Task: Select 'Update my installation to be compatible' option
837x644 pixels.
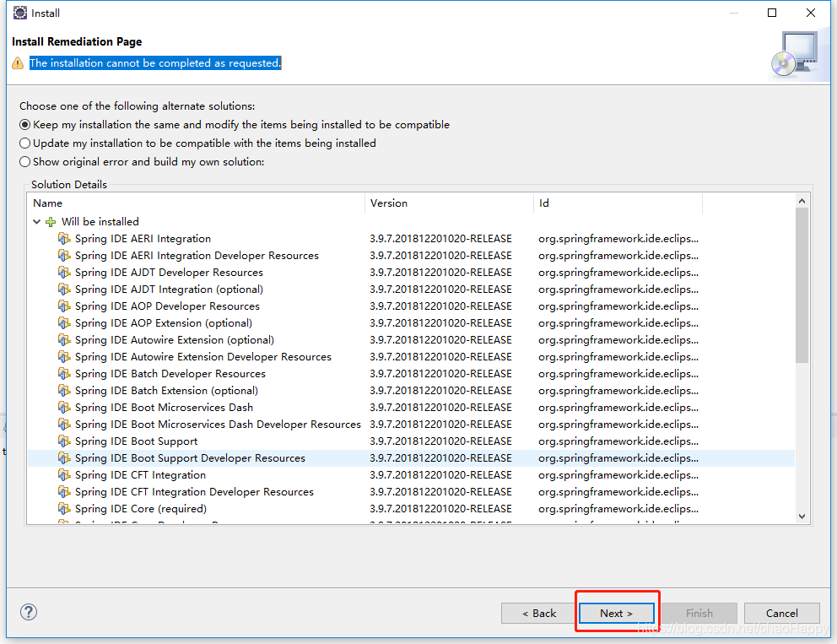Action: tap(24, 143)
